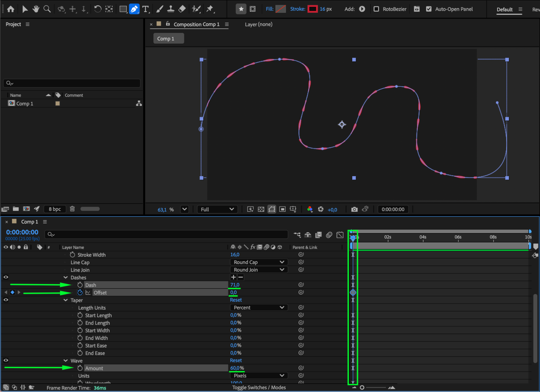This screenshot has height=392, width=540.
Task: Open the magnification ratio dropdown arrow
Action: (185, 209)
